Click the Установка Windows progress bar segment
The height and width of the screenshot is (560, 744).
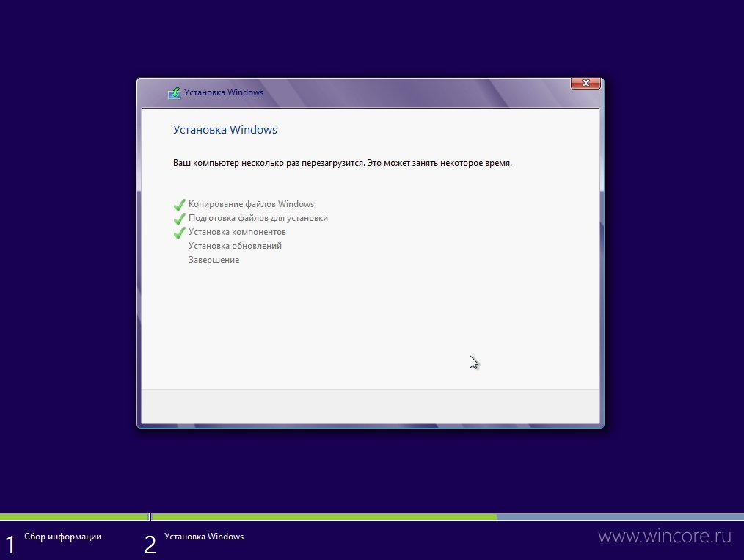448,517
